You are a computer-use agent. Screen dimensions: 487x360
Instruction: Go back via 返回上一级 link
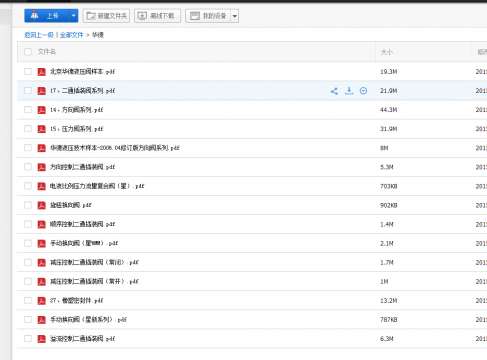pos(39,35)
